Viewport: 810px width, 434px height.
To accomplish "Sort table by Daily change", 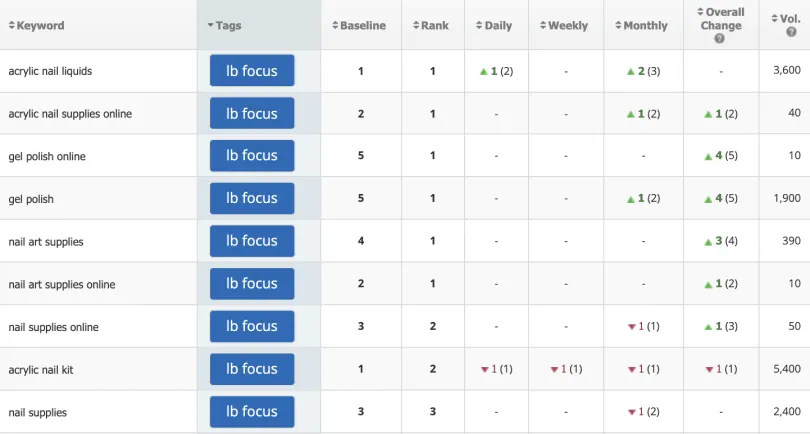I will 494,25.
